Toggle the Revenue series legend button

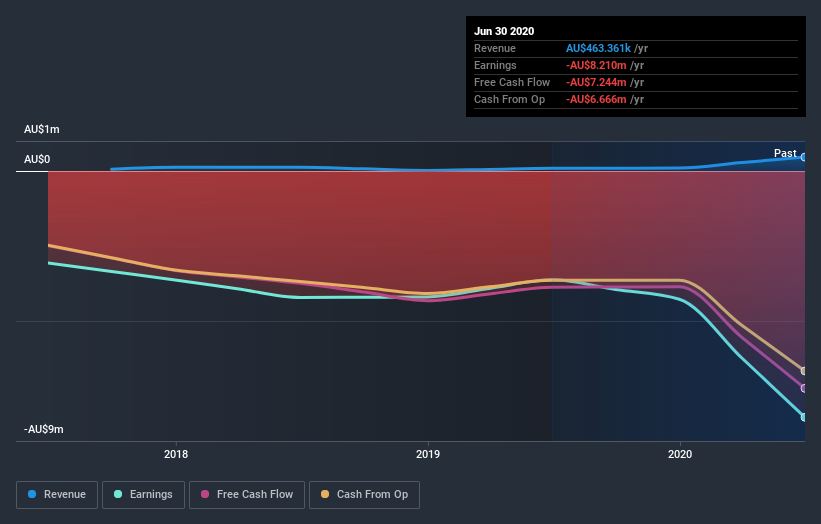click(x=57, y=495)
